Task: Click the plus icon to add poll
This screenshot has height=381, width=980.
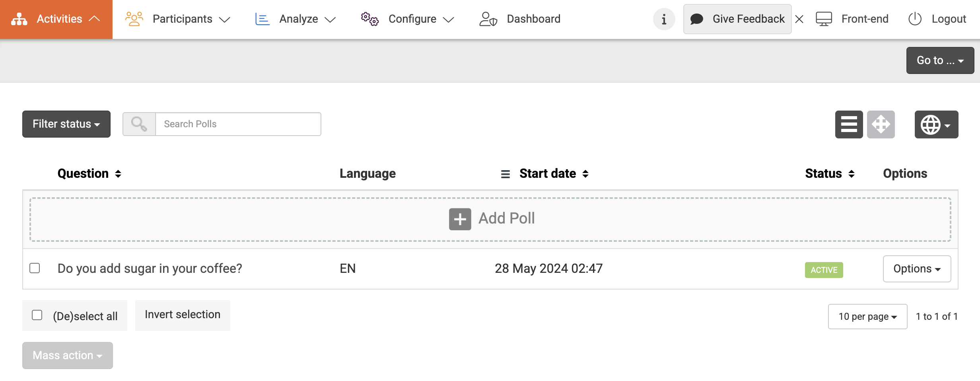Action: [460, 219]
